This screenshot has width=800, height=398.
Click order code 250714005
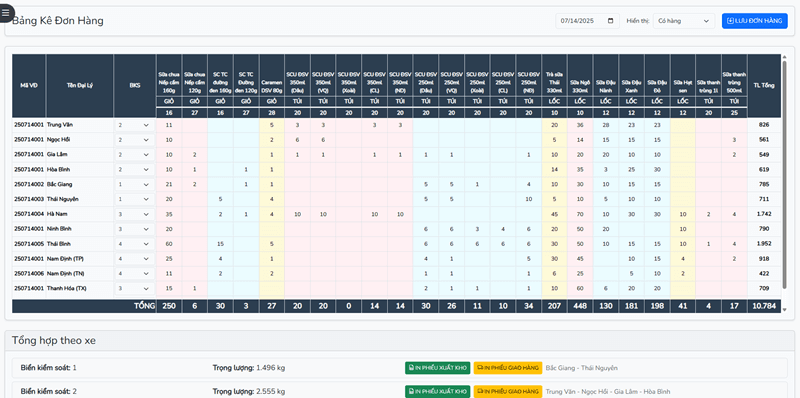[29, 244]
